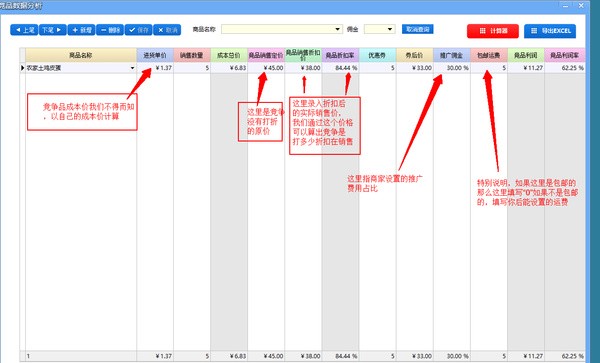600x363 pixels.
Task: Open the 商品名称 filter dropdown
Action: point(338,29)
